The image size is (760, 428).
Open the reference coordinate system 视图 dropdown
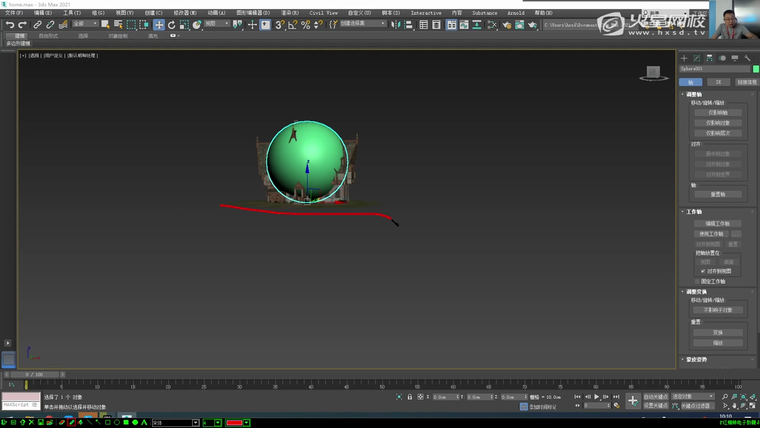217,24
